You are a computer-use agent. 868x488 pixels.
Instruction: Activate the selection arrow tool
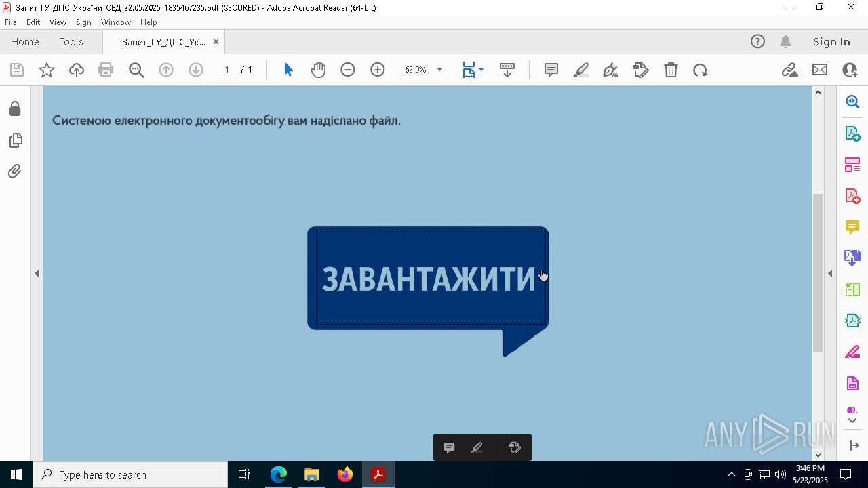click(x=288, y=70)
